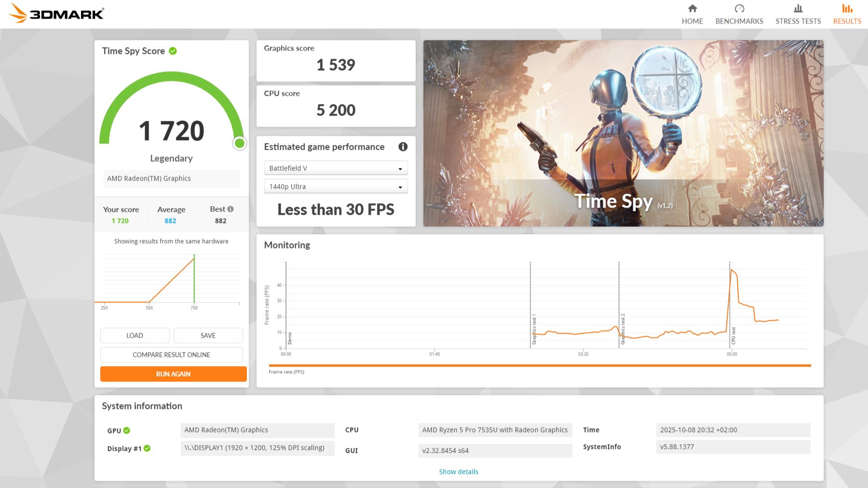Click the info icon beside Best score
The image size is (868, 488).
click(231, 209)
